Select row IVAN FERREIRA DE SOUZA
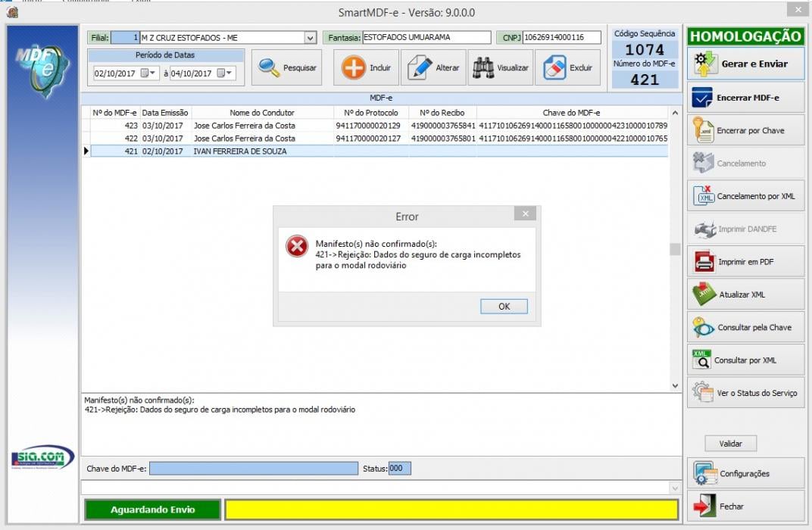 379,151
